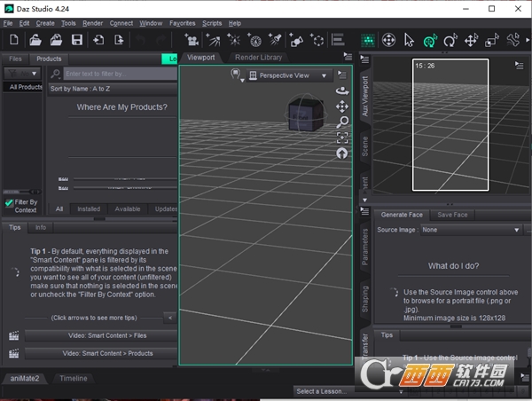Image resolution: width=532 pixels, height=401 pixels.
Task: Open the Shaping side tab
Action: click(364, 299)
